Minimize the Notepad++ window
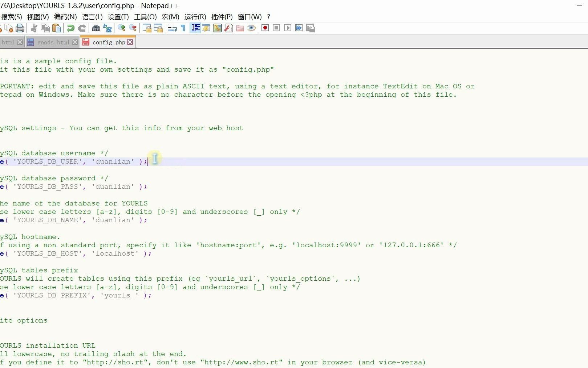This screenshot has width=588, height=368. pos(580,5)
